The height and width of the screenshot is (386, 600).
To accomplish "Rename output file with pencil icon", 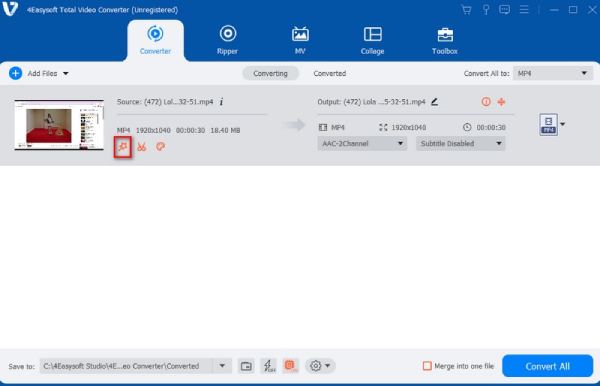I will pyautogui.click(x=434, y=102).
